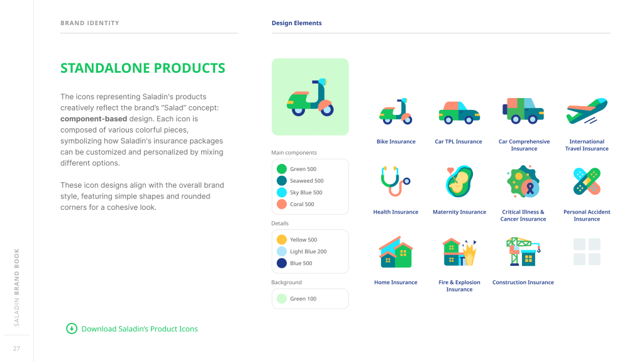Viewport: 644px width, 362px height.
Task: Click the Car Comprehensive Insurance truck icon
Action: point(523,111)
